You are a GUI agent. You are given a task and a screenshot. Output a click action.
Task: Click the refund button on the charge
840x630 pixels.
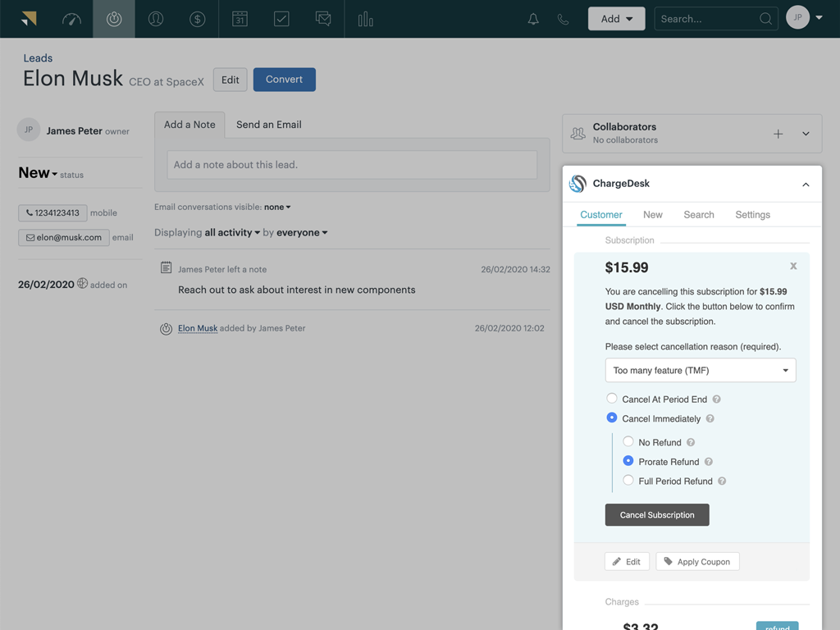pyautogui.click(x=778, y=626)
